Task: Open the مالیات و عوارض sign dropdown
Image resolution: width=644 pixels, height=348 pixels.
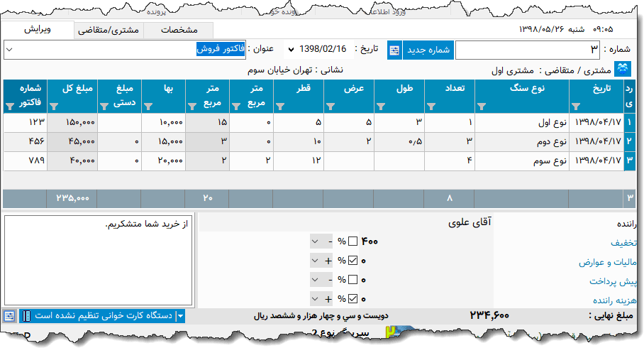Action: point(315,261)
